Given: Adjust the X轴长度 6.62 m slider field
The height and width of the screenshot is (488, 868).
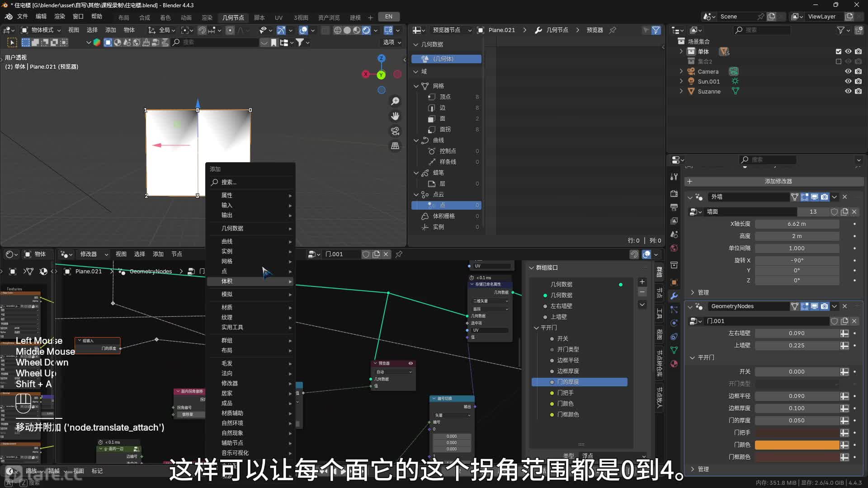Looking at the screenshot, I should pos(797,224).
